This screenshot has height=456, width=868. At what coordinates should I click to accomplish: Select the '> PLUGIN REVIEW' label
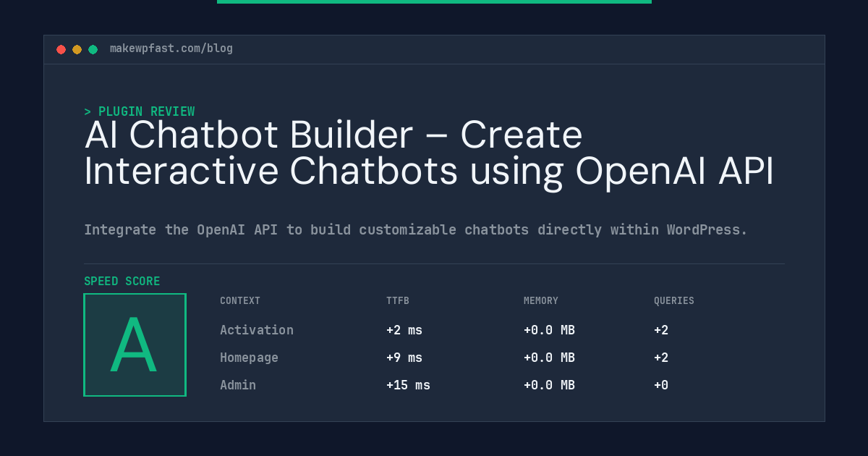point(140,111)
